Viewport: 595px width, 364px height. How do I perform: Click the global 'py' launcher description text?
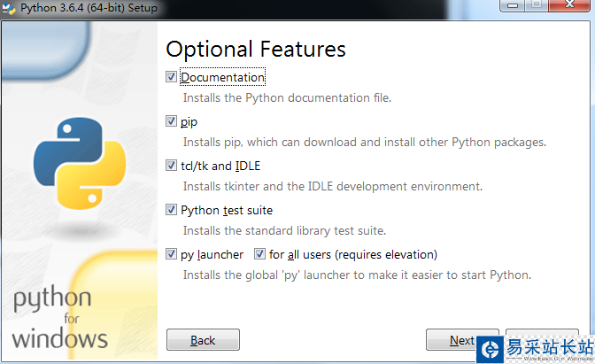357,275
